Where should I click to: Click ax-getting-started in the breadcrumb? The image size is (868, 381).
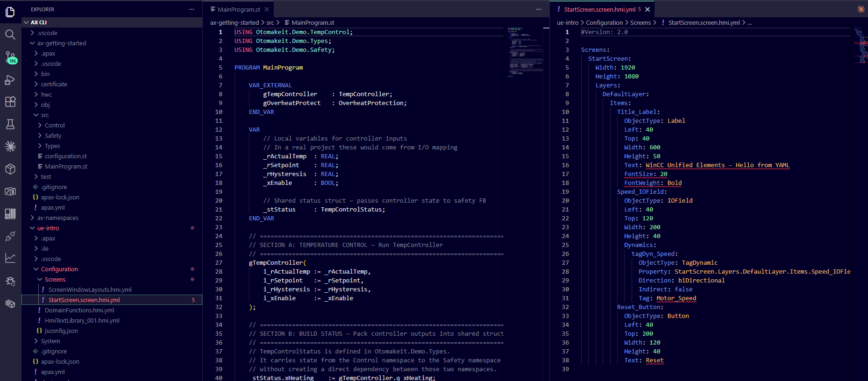[x=235, y=22]
